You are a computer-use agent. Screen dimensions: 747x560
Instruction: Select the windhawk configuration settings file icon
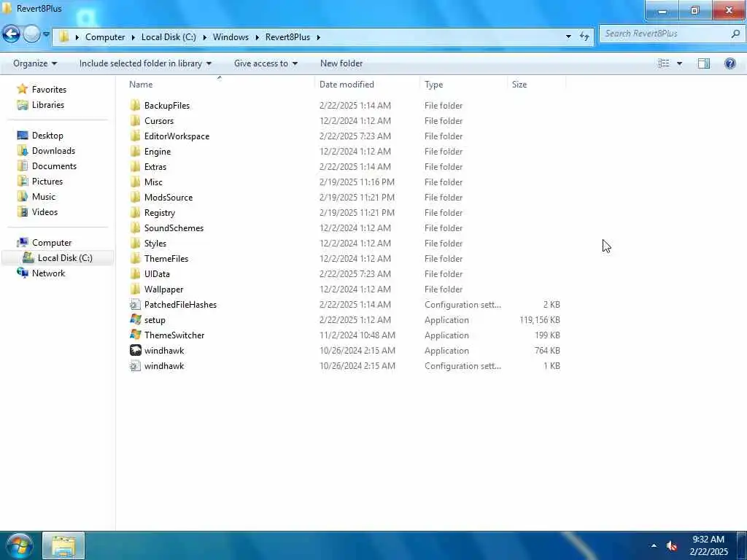tap(135, 366)
